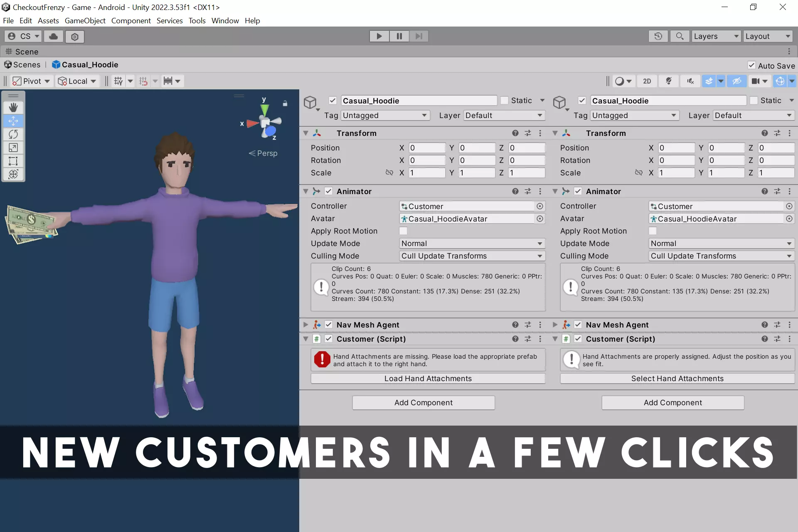Viewport: 798px width, 532px height.
Task: Click the Load Hand Attachments button
Action: (428, 379)
